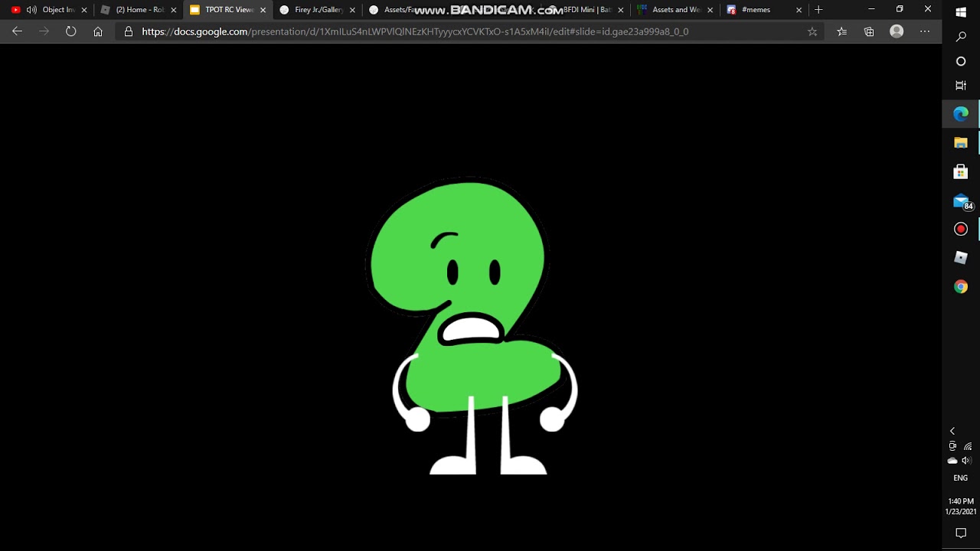Open the Windows Start menu
This screenshot has height=551, width=980.
click(x=961, y=12)
